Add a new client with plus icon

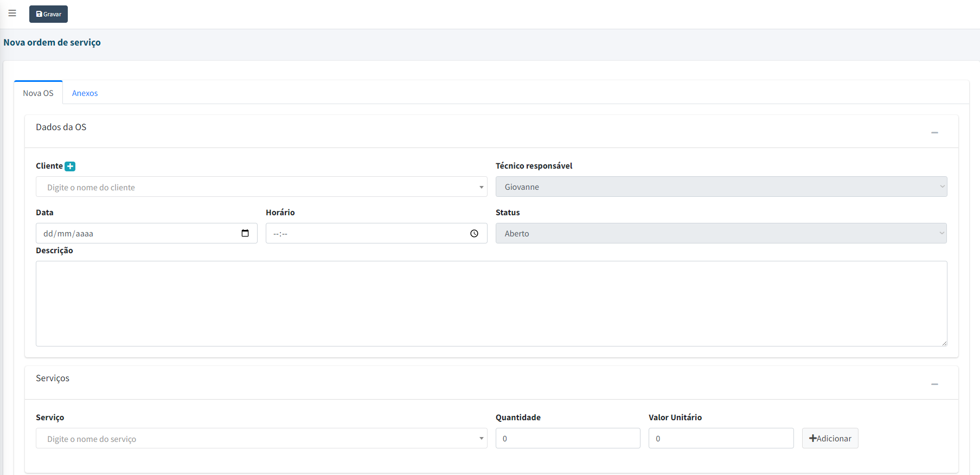(x=70, y=166)
